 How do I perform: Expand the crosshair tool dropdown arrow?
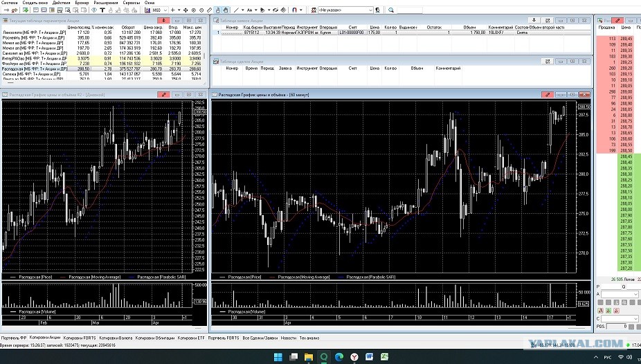click(x=179, y=10)
